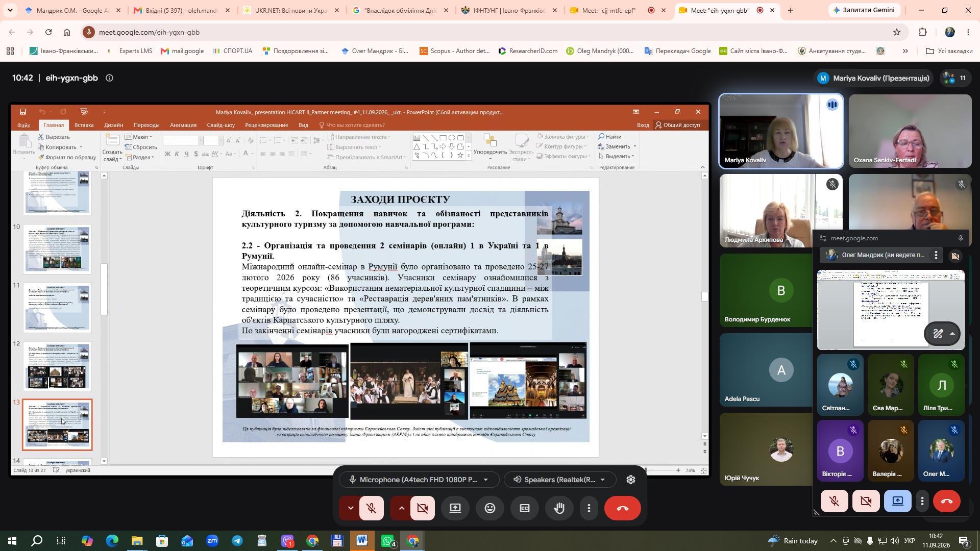
Task: Switch to the ІФНТУНГ Івано-Франківськ tab
Action: pos(509,10)
